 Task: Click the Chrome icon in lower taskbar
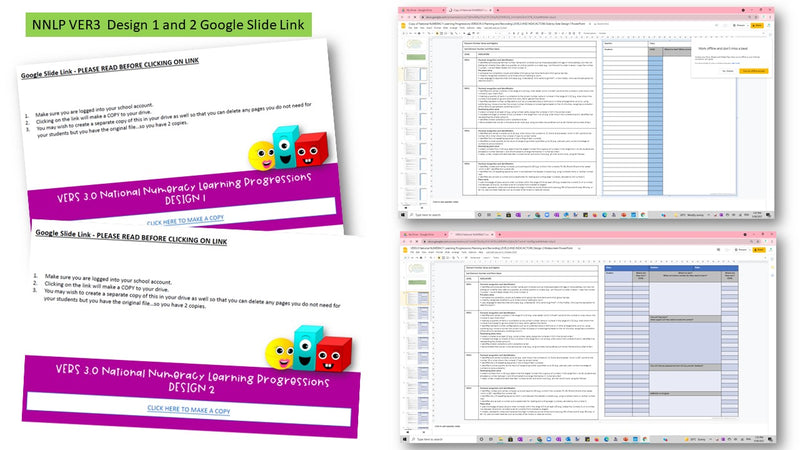tap(645, 439)
